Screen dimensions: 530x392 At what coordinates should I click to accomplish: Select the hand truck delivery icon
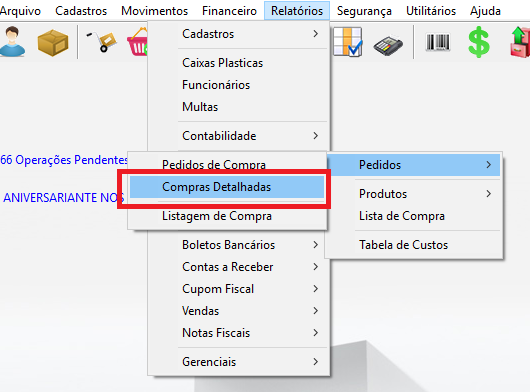click(101, 42)
